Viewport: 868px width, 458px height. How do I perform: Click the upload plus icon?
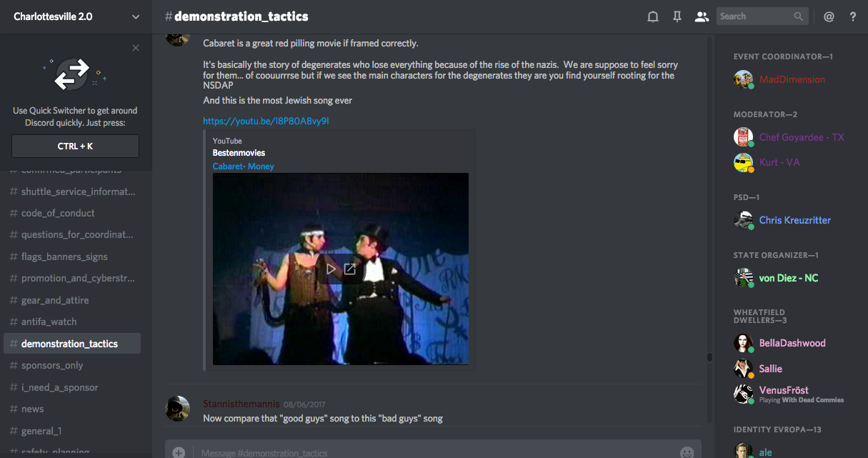(179, 452)
